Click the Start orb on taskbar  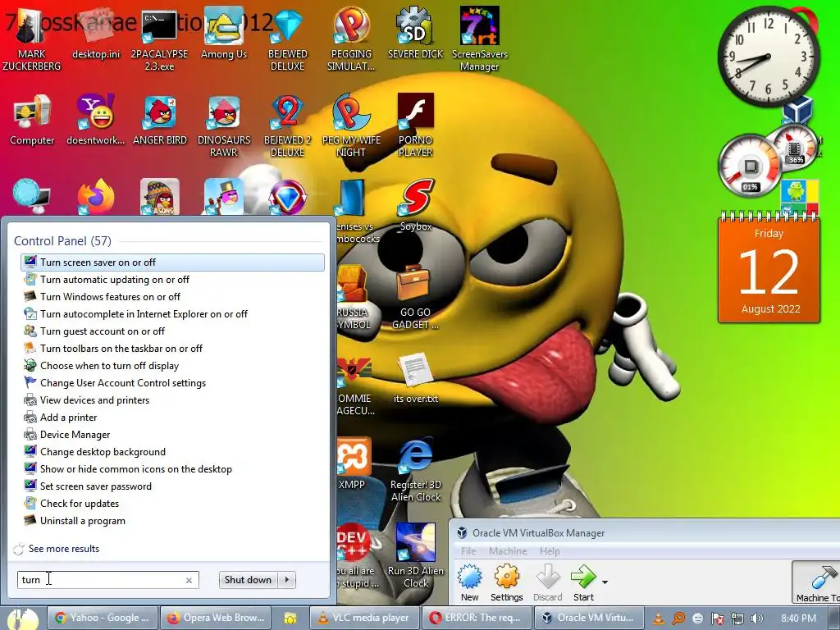click(22, 619)
